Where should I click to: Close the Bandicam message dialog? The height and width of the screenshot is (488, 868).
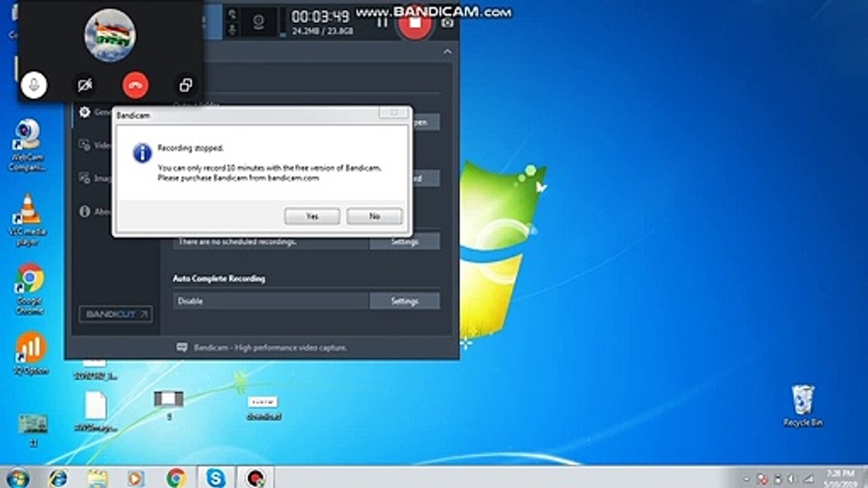pos(393,113)
